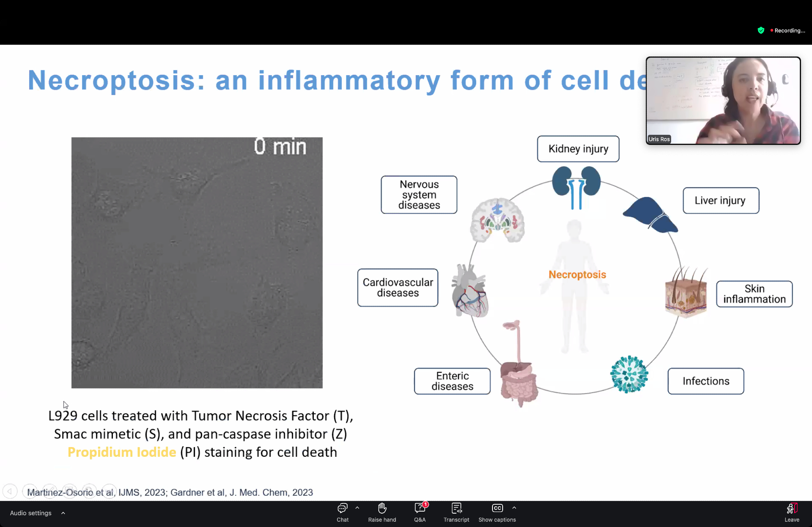Viewport: 812px width, 527px height.
Task: Click the orange Necroptosis center label
Action: point(577,275)
